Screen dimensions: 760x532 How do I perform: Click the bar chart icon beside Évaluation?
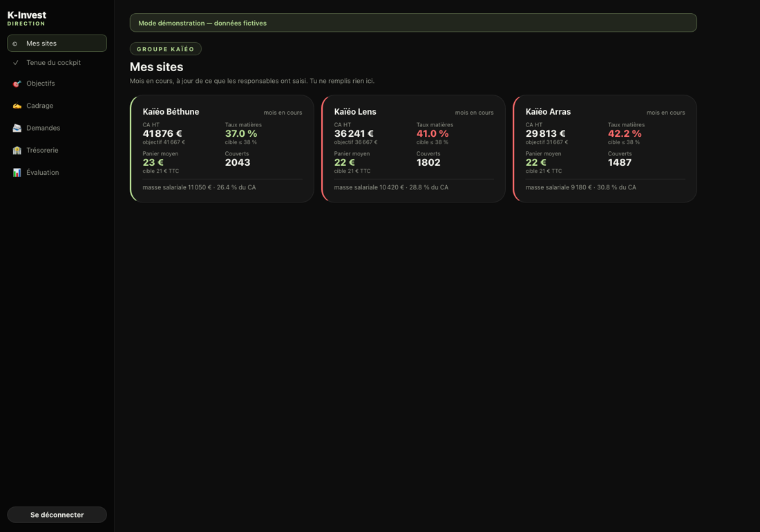pos(17,173)
